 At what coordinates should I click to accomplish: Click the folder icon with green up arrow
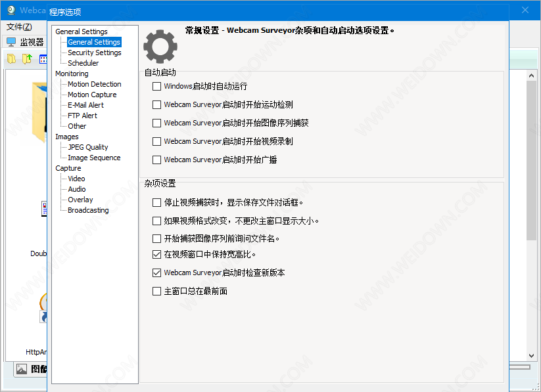click(x=27, y=59)
